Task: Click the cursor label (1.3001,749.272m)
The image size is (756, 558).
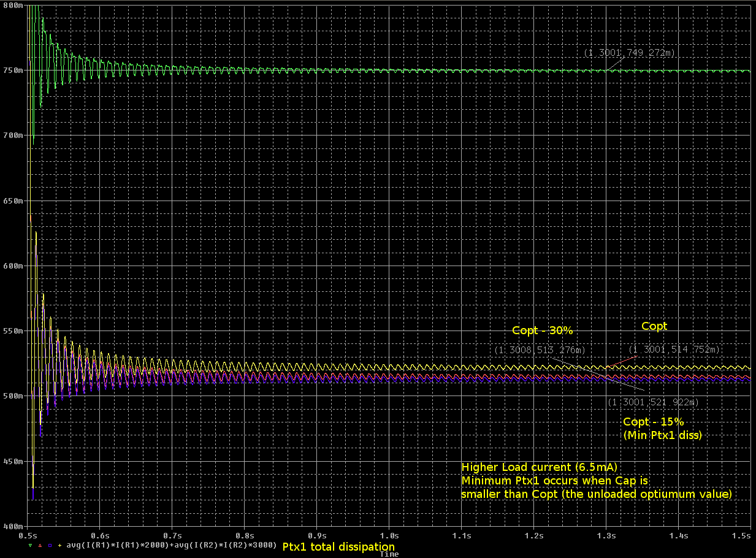Action: [629, 53]
